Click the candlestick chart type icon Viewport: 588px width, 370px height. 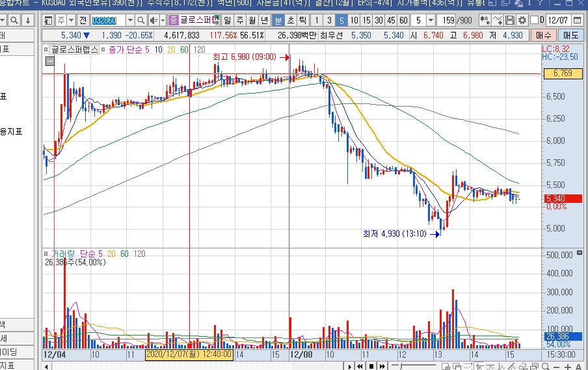485,20
